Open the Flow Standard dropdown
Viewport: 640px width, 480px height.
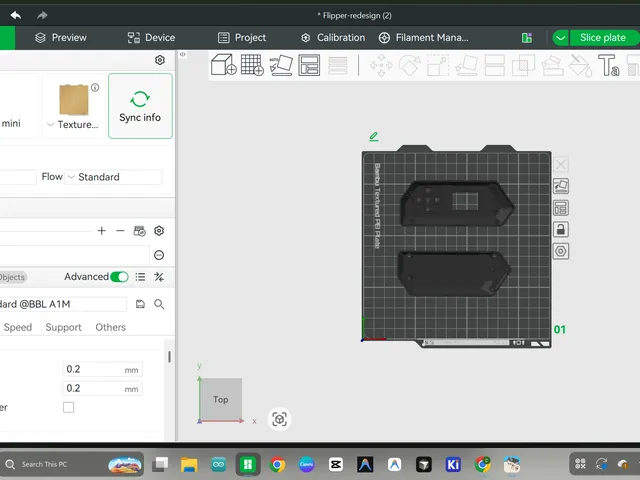coord(113,177)
